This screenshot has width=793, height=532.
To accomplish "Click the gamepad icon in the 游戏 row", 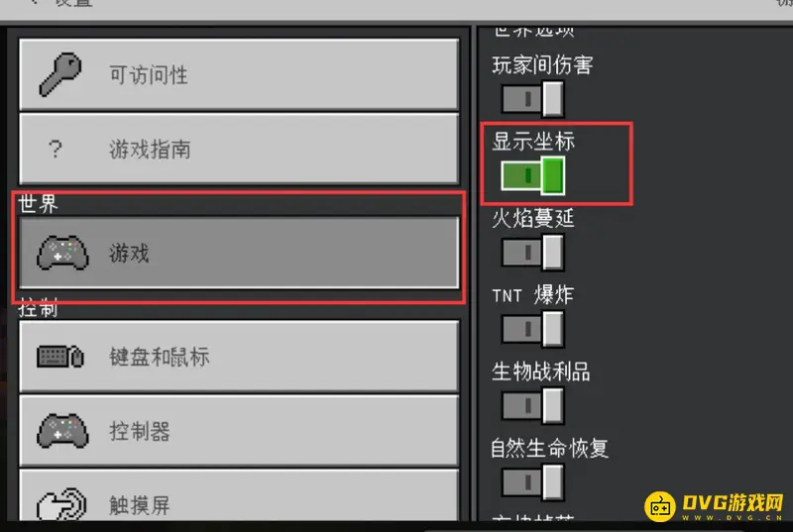I will pyautogui.click(x=62, y=253).
